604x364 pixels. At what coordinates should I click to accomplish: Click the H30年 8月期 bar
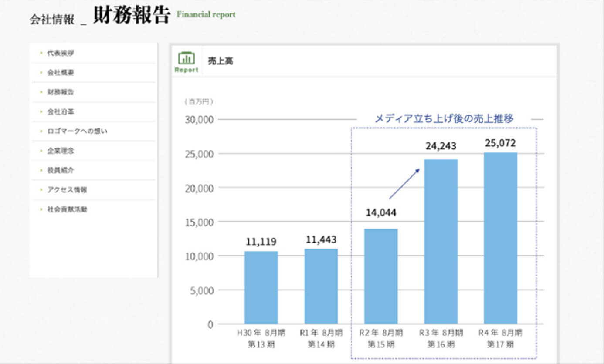pos(261,287)
